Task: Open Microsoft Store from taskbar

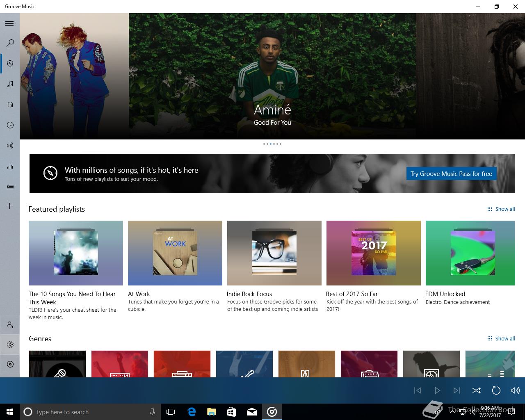Action: [x=231, y=412]
